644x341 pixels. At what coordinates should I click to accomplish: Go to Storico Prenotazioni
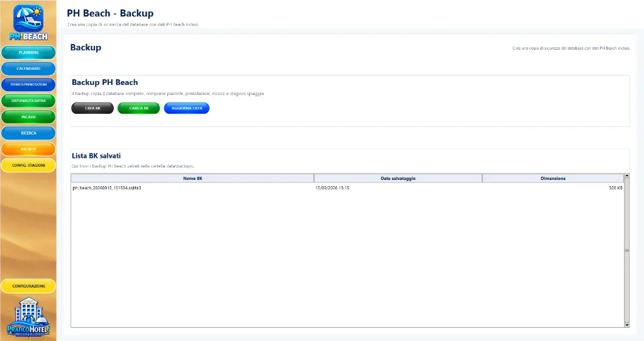[28, 85]
